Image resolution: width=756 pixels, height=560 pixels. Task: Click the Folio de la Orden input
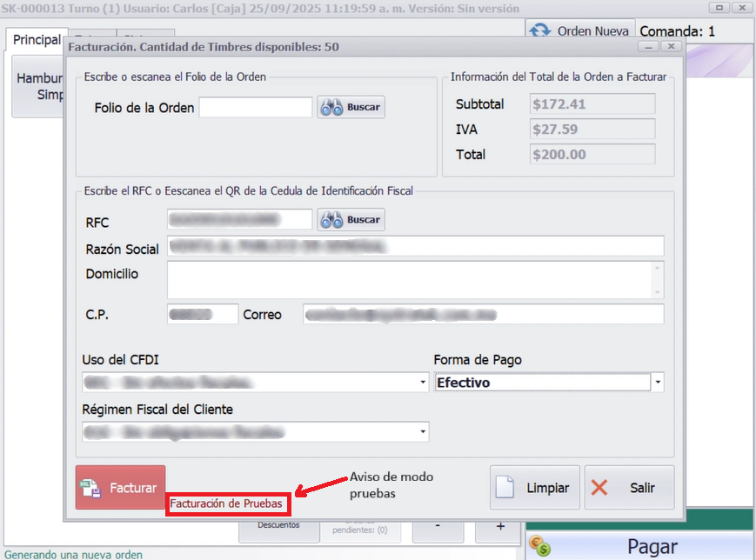coord(255,107)
